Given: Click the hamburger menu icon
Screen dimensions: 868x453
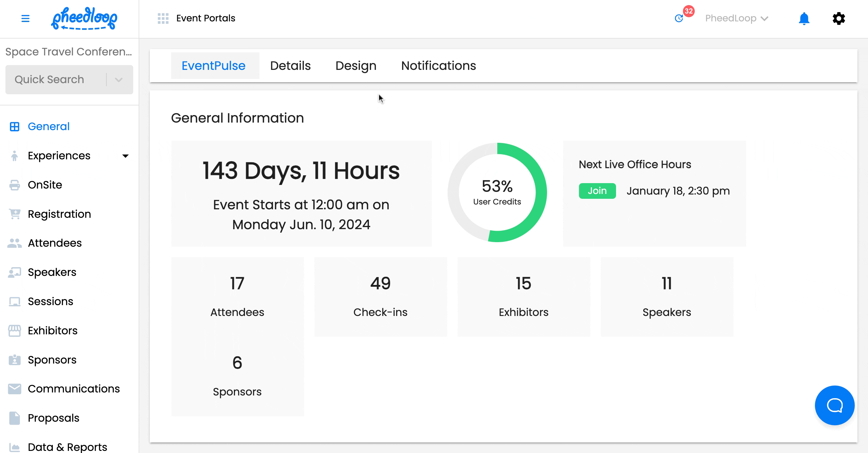Looking at the screenshot, I should pos(25,19).
